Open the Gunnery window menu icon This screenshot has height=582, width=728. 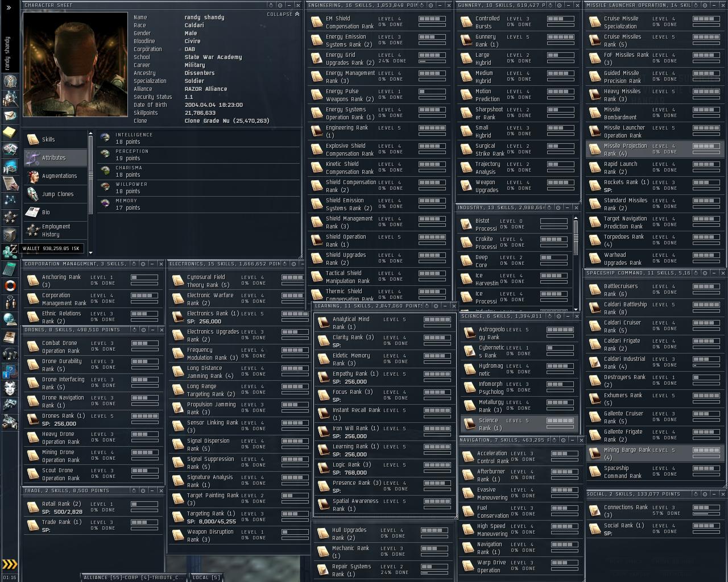pos(549,5)
